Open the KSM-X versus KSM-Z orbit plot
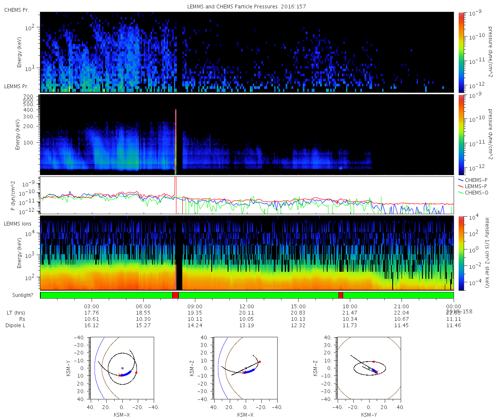 click(x=246, y=368)
